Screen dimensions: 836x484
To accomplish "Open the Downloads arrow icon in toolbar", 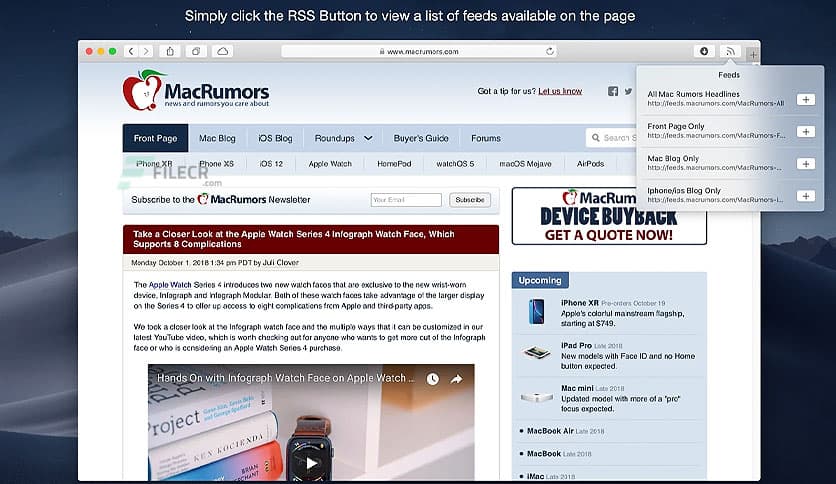I will point(704,51).
